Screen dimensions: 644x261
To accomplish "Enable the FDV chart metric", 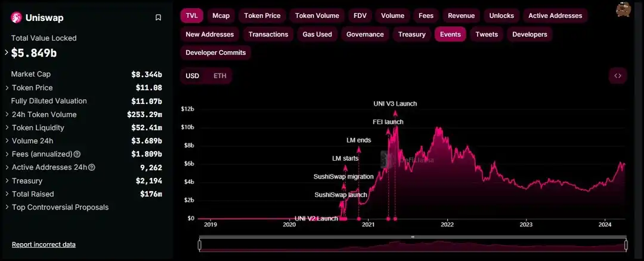I will click(360, 16).
